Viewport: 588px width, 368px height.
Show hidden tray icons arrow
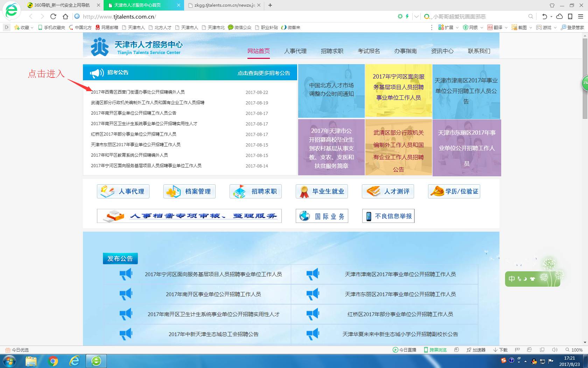pyautogui.click(x=525, y=361)
